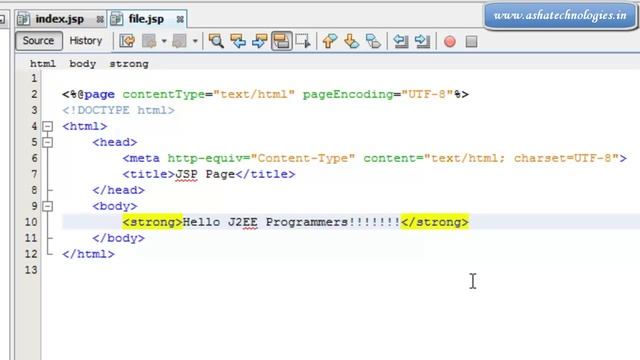The height and width of the screenshot is (360, 640).
Task: Select body in the breadcrumb path
Action: pyautogui.click(x=82, y=64)
